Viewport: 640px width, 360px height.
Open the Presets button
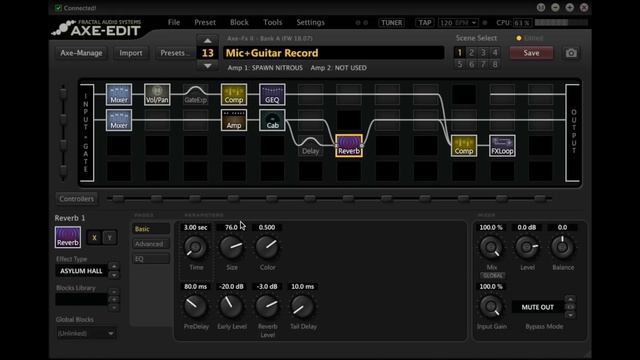(174, 53)
